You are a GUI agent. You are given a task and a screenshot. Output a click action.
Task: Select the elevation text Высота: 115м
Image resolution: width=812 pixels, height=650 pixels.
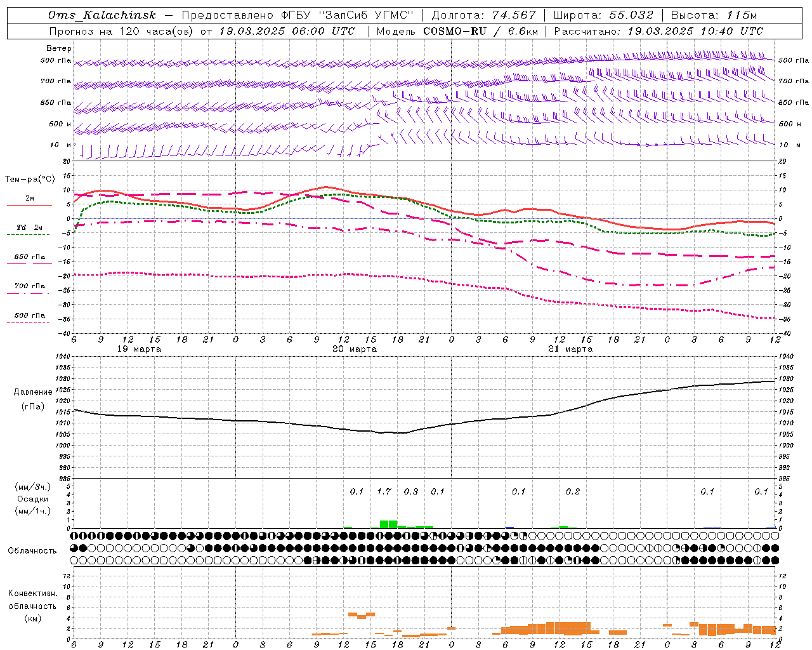coord(714,15)
